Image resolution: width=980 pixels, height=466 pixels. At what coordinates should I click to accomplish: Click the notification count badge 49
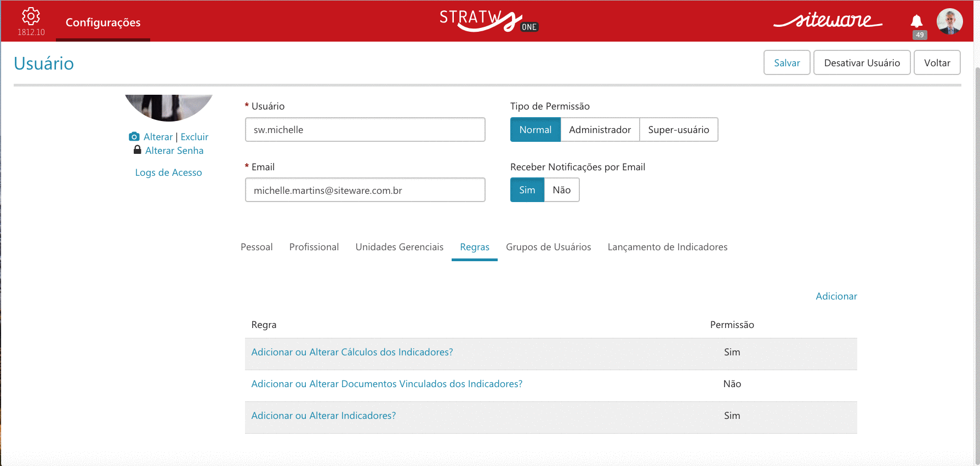[920, 35]
